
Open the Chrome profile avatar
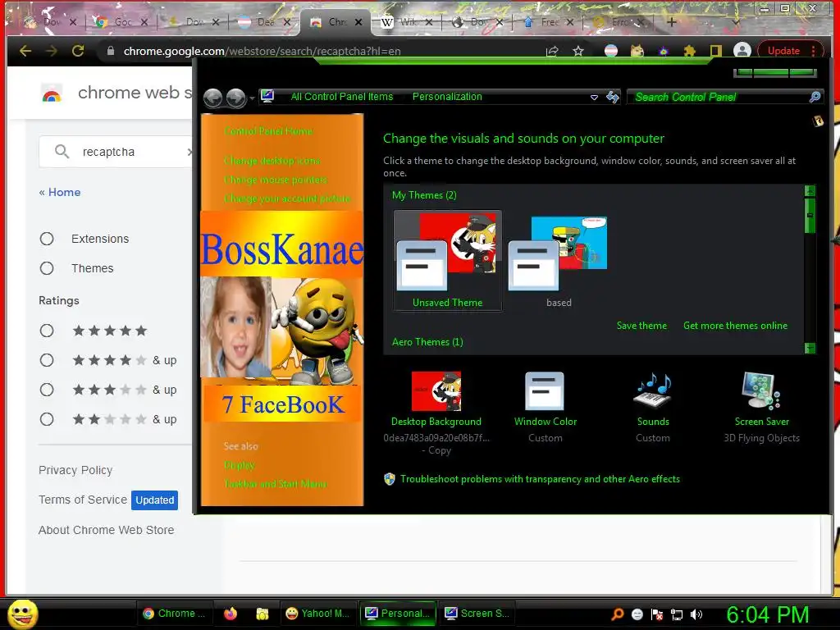[x=742, y=50]
